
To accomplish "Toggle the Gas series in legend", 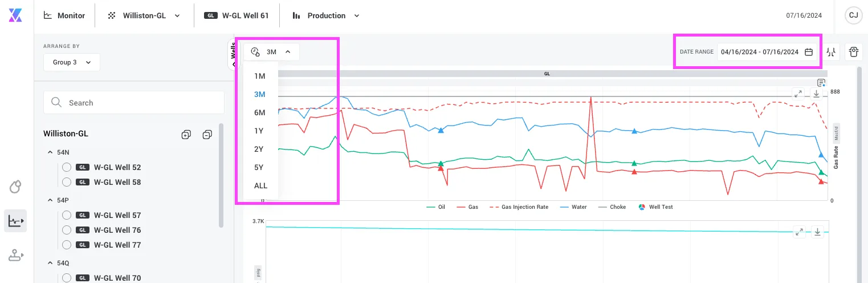I will pos(467,207).
